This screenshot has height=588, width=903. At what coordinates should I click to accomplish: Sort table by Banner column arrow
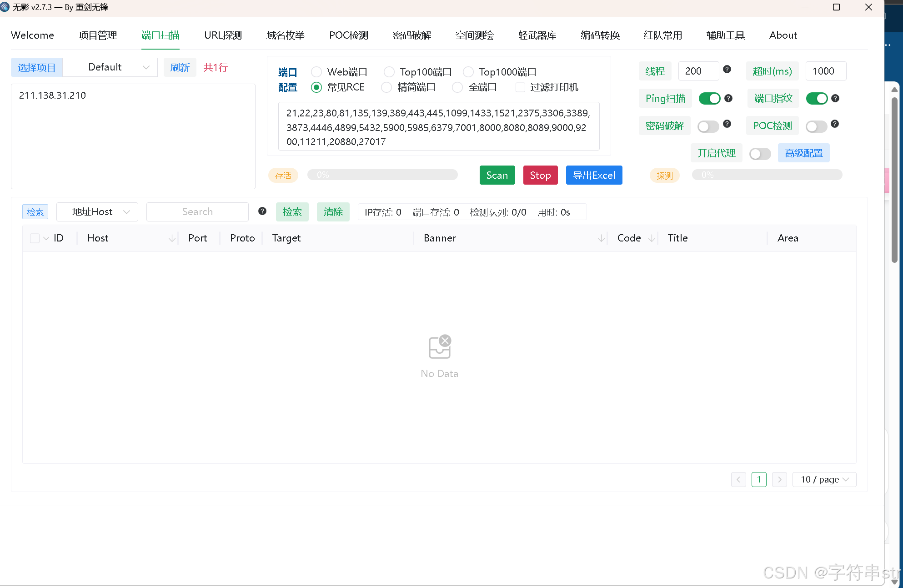pos(601,238)
